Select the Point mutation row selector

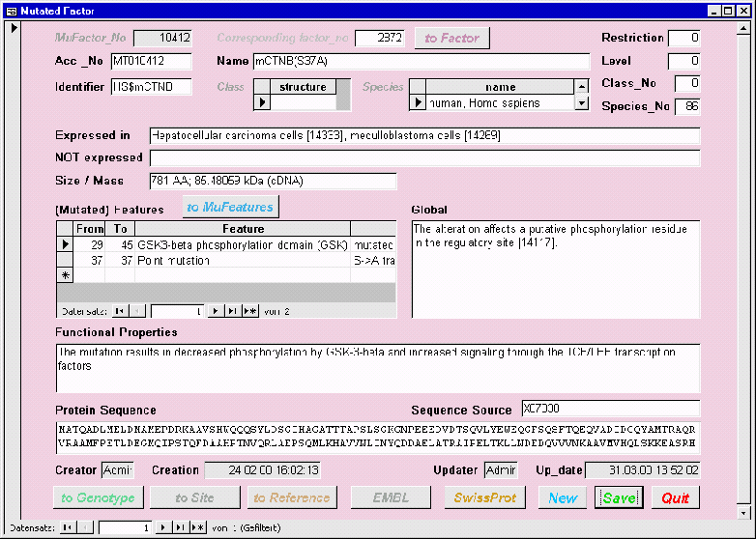pyautogui.click(x=66, y=261)
